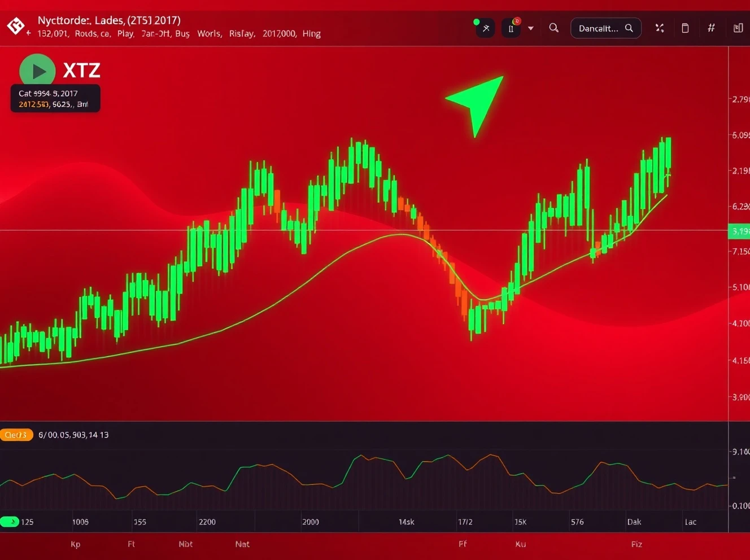Select the Play menu item
Image resolution: width=750 pixels, height=560 pixels.
[x=125, y=34]
